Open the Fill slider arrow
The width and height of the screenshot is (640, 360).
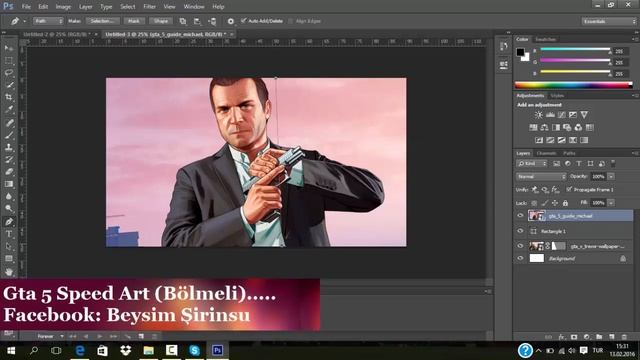coord(611,203)
